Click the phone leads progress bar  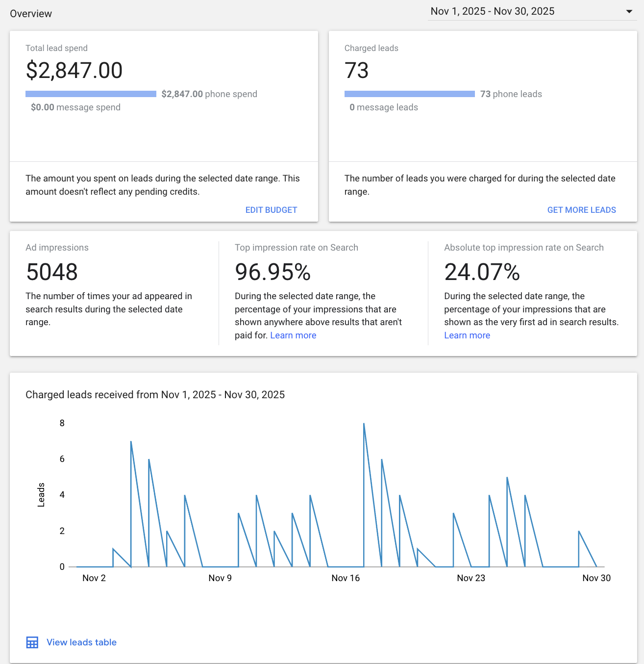(x=409, y=94)
